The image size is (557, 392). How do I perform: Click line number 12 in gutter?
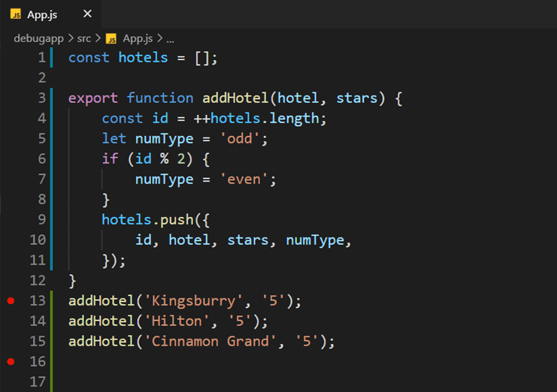tap(38, 281)
